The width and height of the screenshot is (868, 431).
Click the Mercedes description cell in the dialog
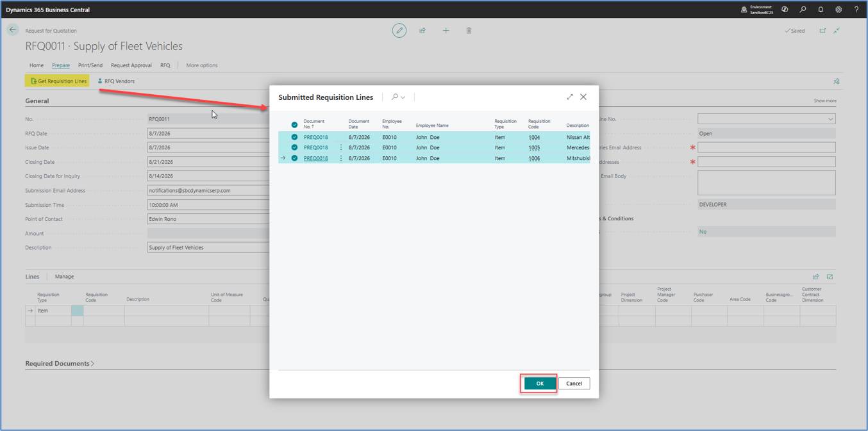click(578, 147)
